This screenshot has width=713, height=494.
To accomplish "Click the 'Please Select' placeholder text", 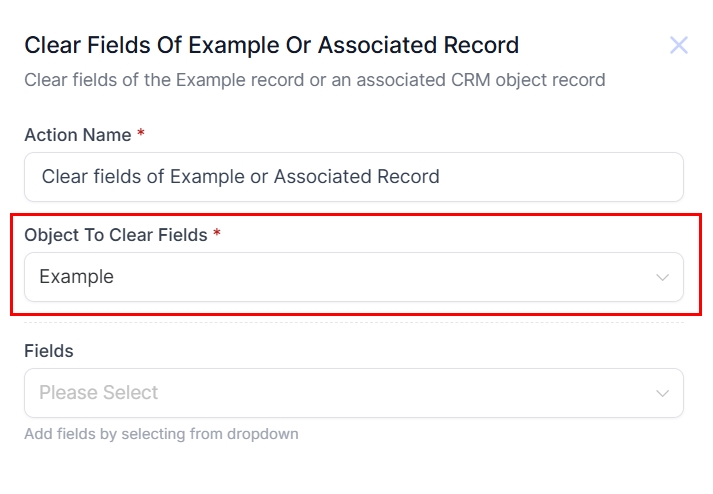I will pyautogui.click(x=99, y=393).
